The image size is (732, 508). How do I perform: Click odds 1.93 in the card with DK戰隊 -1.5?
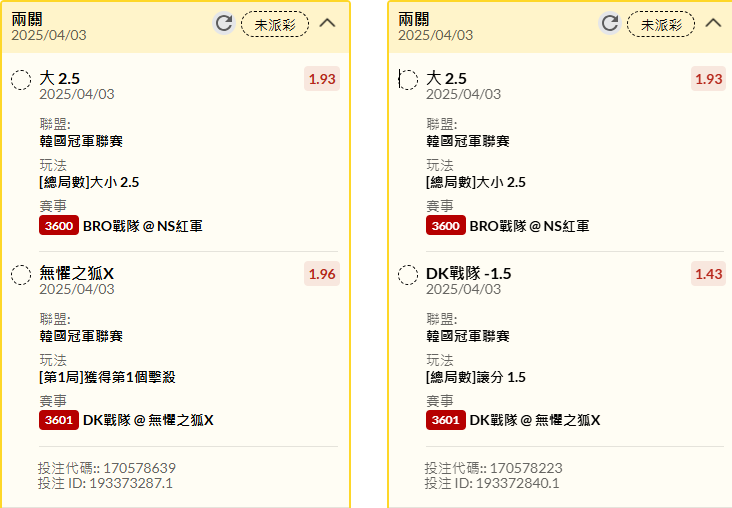(x=708, y=78)
